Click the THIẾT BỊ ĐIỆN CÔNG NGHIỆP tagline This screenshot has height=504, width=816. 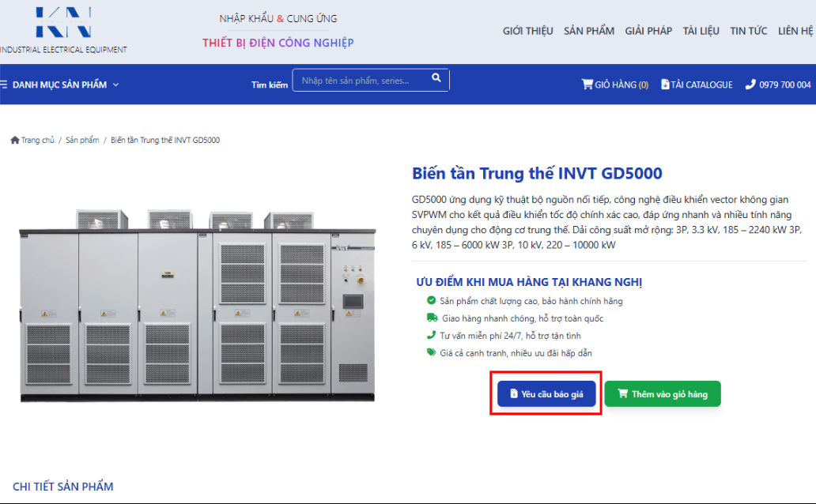pyautogui.click(x=278, y=43)
